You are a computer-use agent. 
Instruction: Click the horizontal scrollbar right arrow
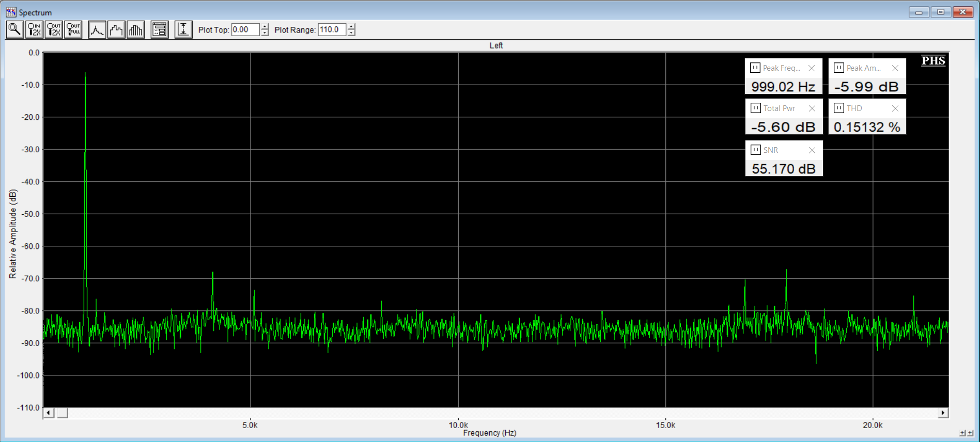coord(943,413)
